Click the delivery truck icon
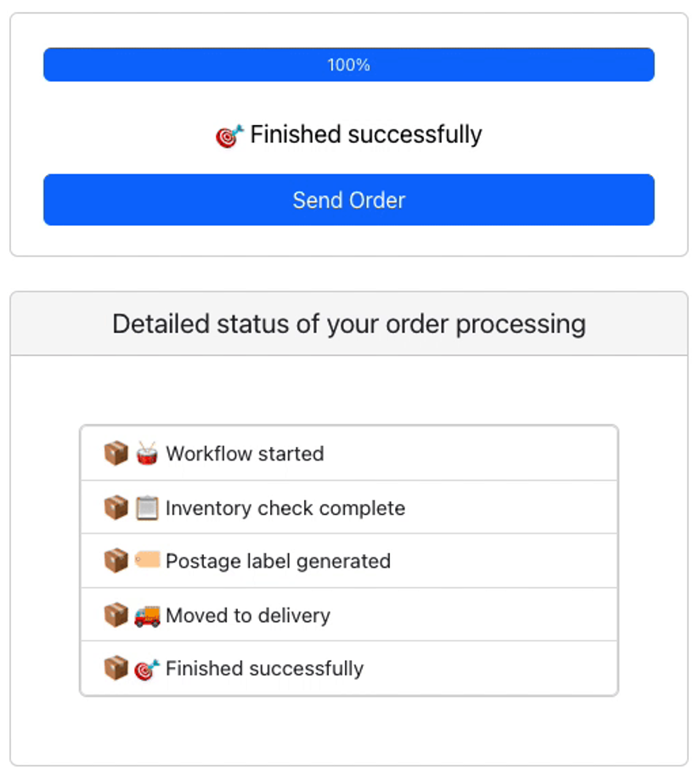700x780 pixels. (x=147, y=615)
